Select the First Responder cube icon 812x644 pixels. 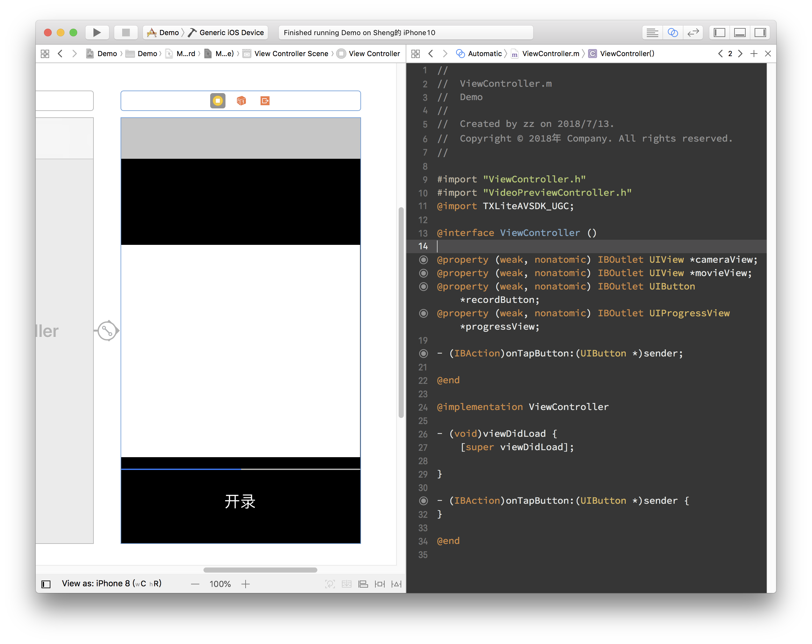coord(241,100)
